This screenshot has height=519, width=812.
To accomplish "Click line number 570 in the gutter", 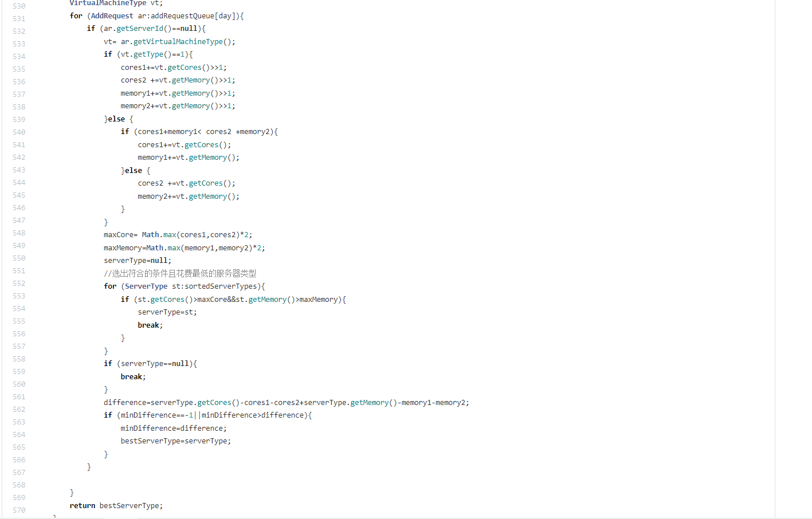I will click(x=19, y=510).
